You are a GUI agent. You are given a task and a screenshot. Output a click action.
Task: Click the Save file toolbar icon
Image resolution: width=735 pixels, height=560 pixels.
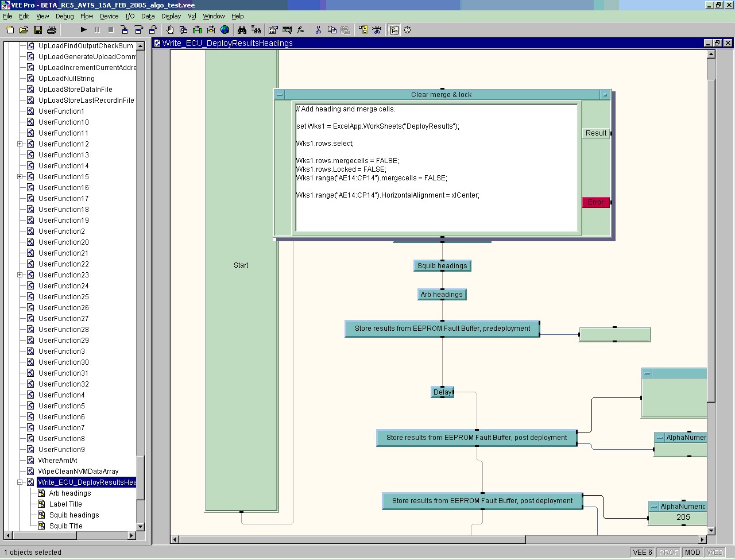[x=38, y=30]
